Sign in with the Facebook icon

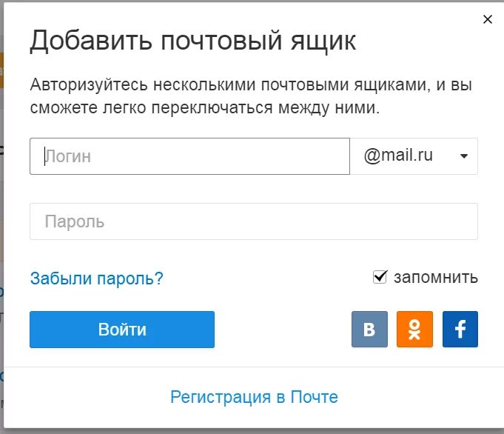460,329
